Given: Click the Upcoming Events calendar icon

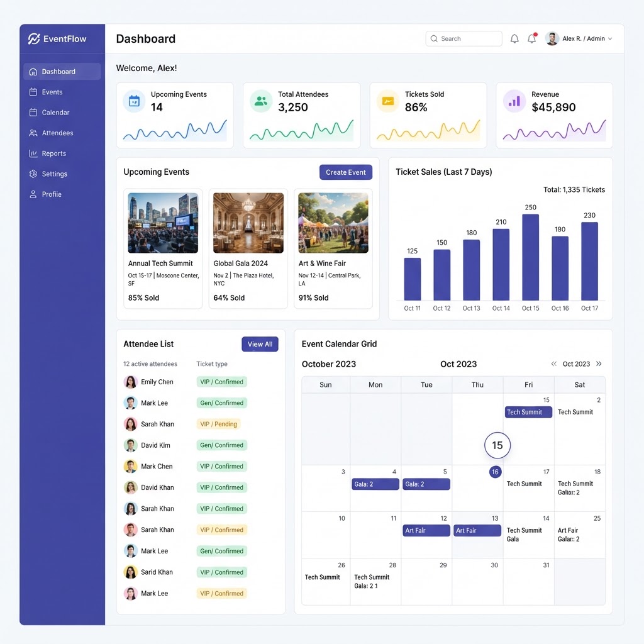Looking at the screenshot, I should pos(135,101).
